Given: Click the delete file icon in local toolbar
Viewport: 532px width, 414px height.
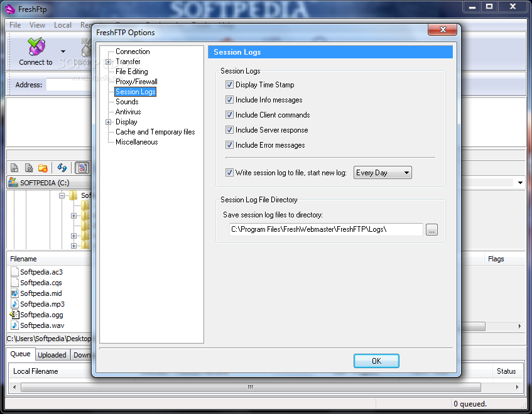Looking at the screenshot, I should [29, 168].
